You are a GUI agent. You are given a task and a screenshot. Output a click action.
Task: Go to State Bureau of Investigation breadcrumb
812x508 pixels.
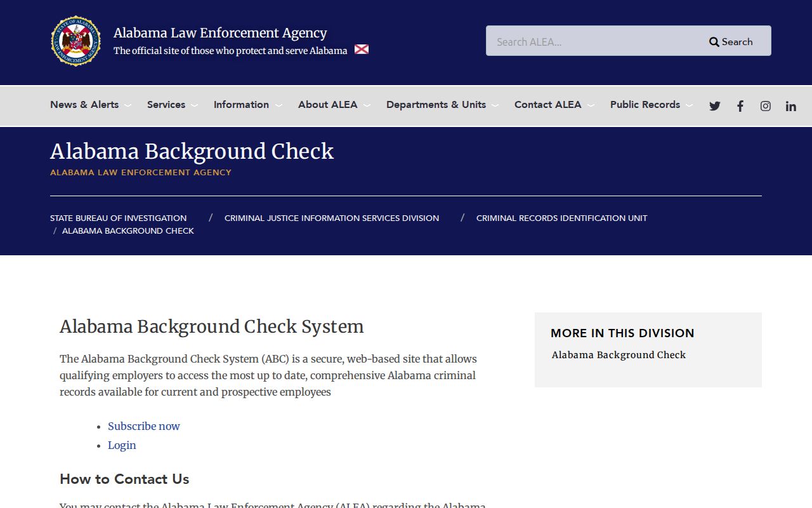click(119, 218)
